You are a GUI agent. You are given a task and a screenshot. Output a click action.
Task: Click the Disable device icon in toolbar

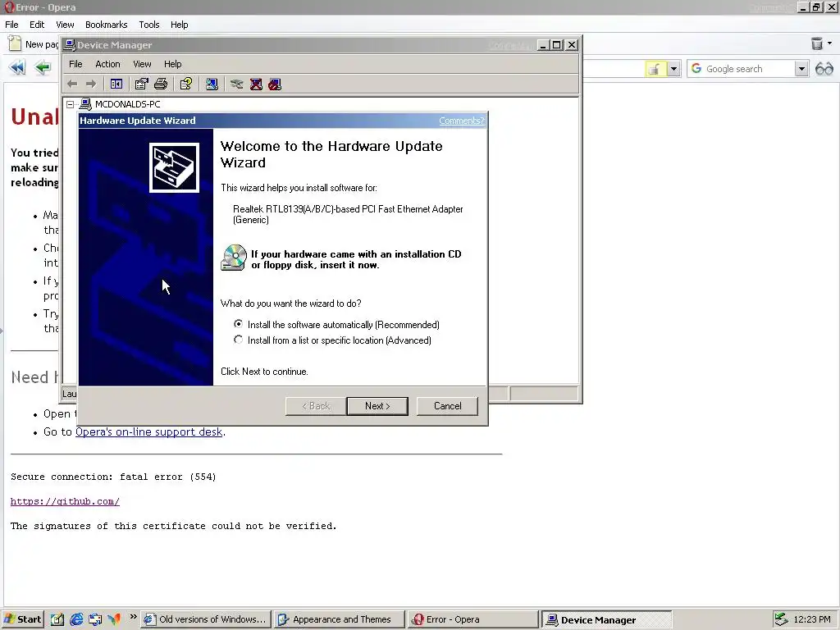tap(275, 84)
